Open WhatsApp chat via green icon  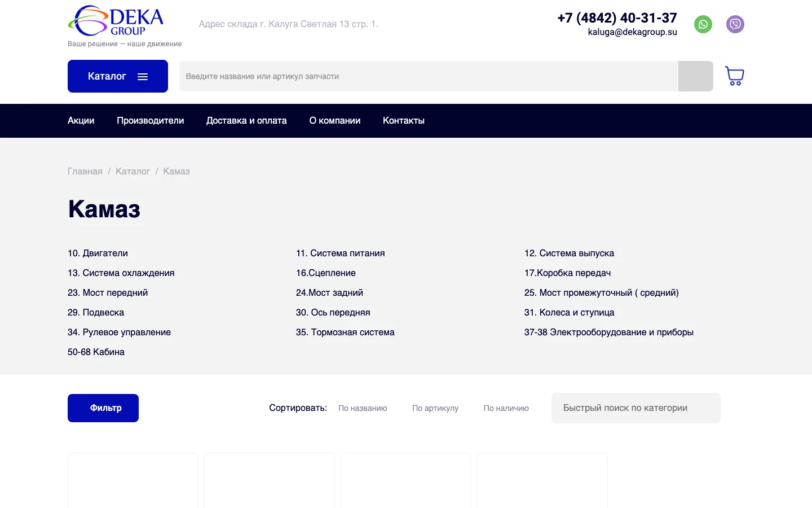click(703, 24)
